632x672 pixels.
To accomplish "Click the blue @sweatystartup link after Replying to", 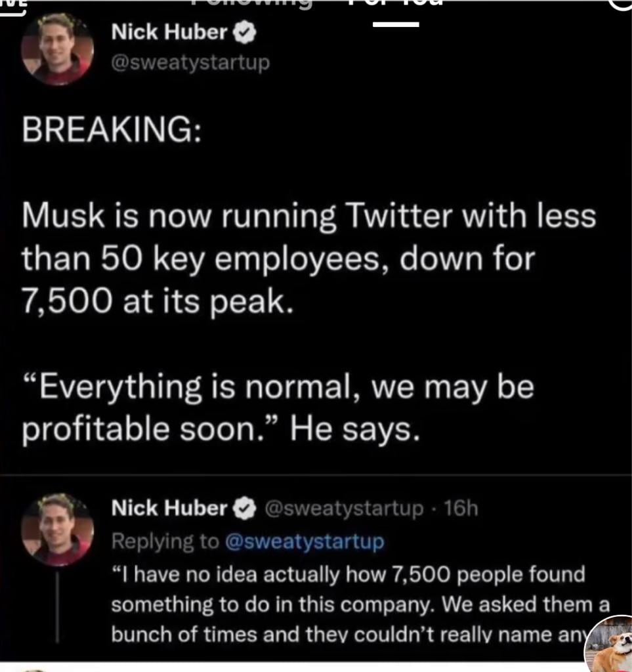I will (303, 541).
